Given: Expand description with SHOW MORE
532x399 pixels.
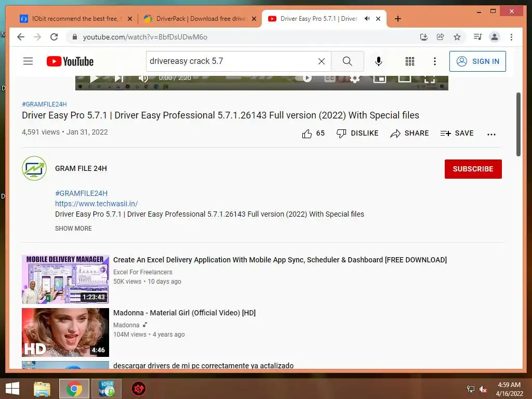Looking at the screenshot, I should 73,229.
